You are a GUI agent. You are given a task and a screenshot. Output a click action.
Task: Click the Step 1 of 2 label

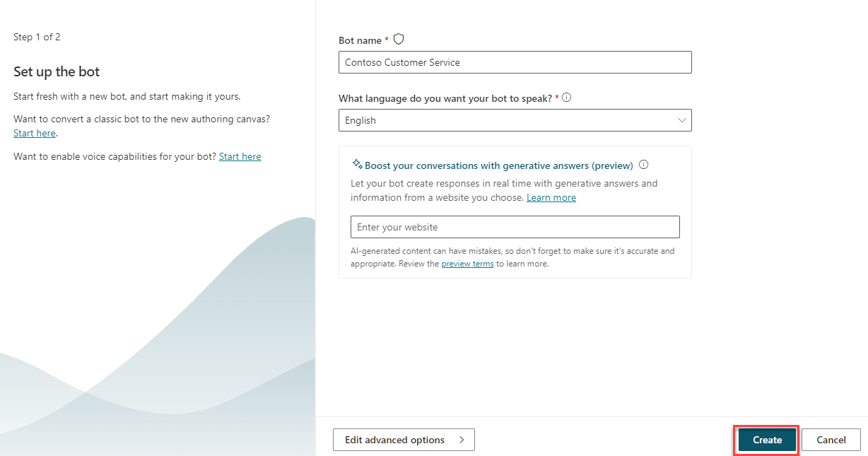[37, 37]
